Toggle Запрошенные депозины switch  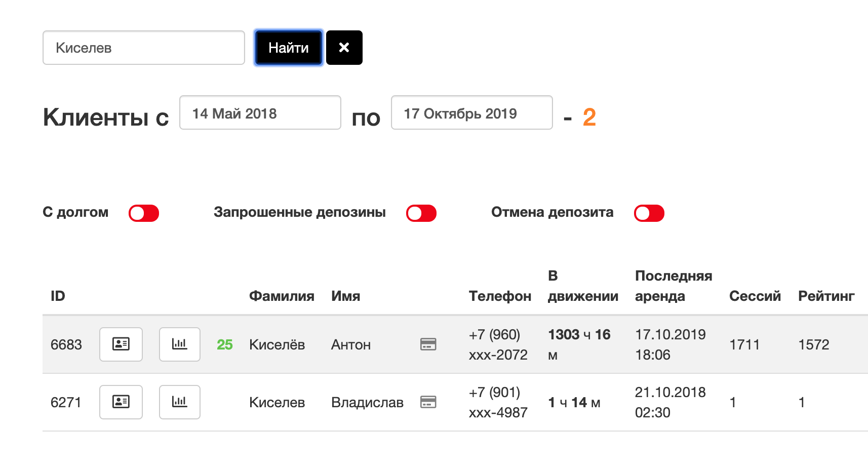tap(421, 213)
